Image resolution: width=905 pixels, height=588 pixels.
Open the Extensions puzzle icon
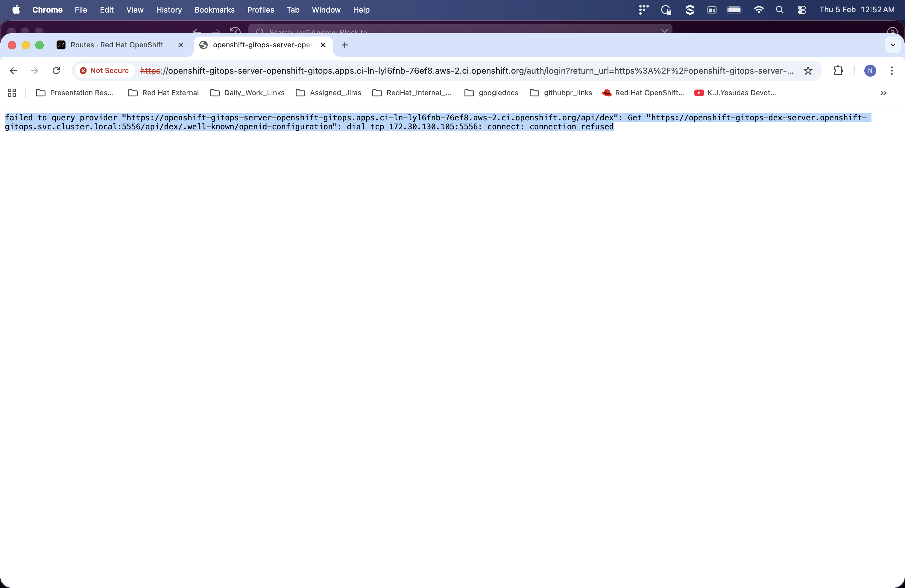(x=838, y=71)
